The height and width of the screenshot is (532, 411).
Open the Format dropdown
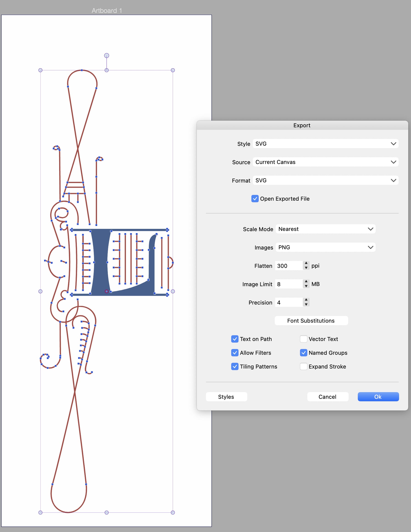[325, 180]
